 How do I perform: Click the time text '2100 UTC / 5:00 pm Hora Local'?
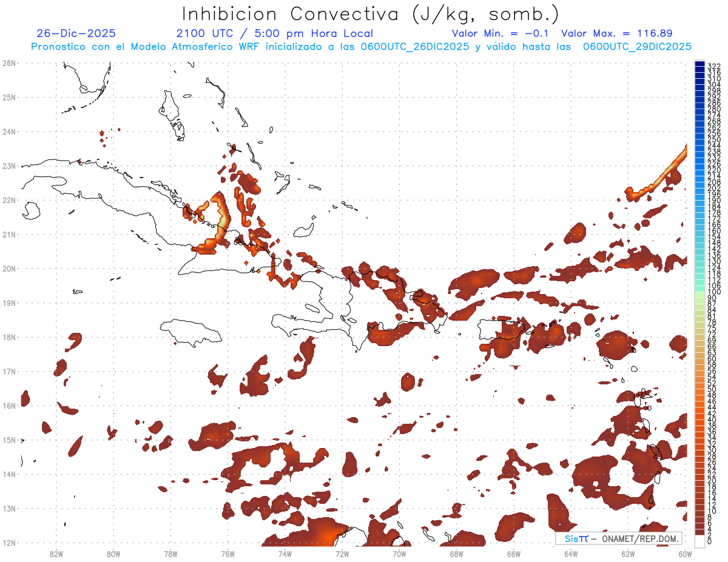click(275, 33)
